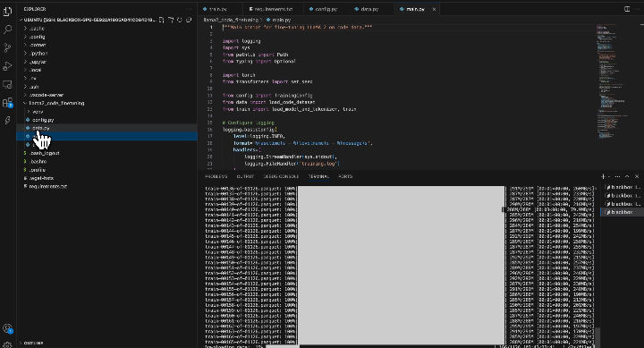Select the main.py editor tab
This screenshot has width=644, height=348.
point(415,9)
